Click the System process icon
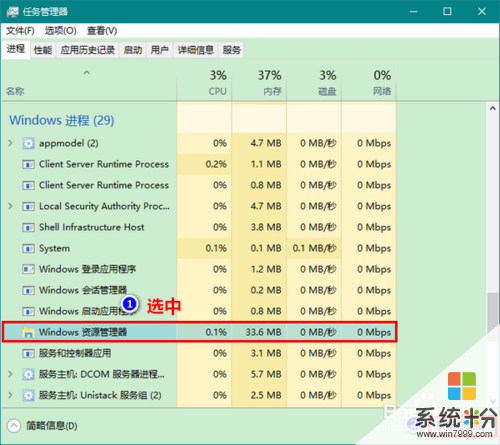The width and height of the screenshot is (500, 445). (x=28, y=249)
